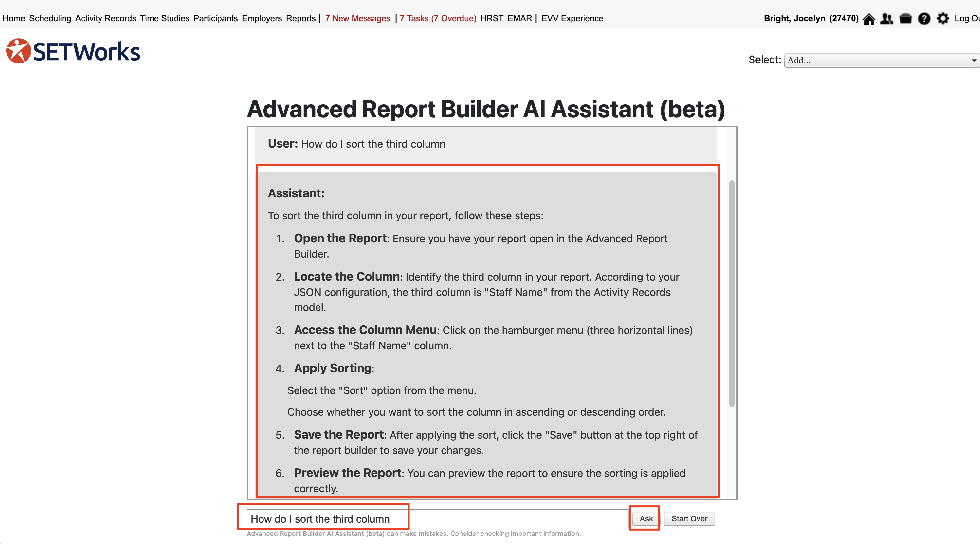
Task: Open EVV Experience link
Action: click(x=572, y=18)
